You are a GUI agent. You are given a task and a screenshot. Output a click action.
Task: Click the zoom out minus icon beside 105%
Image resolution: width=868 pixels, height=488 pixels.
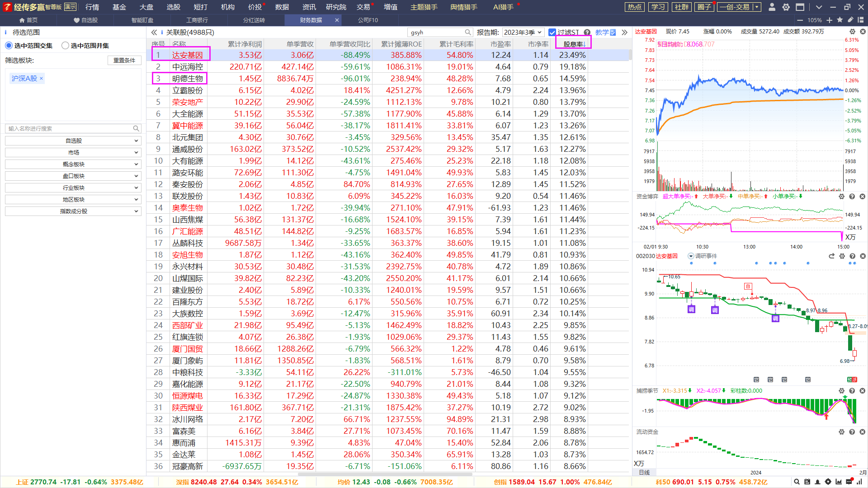click(x=800, y=20)
